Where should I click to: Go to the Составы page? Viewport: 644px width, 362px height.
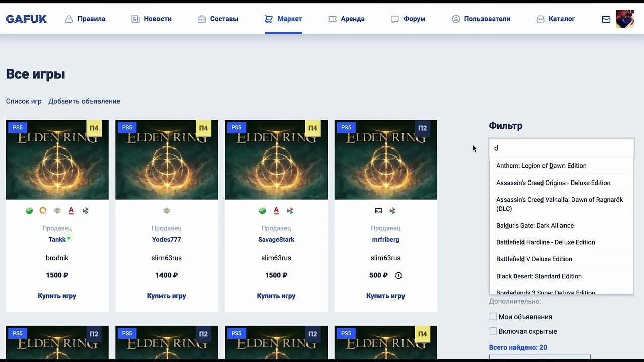point(218,19)
